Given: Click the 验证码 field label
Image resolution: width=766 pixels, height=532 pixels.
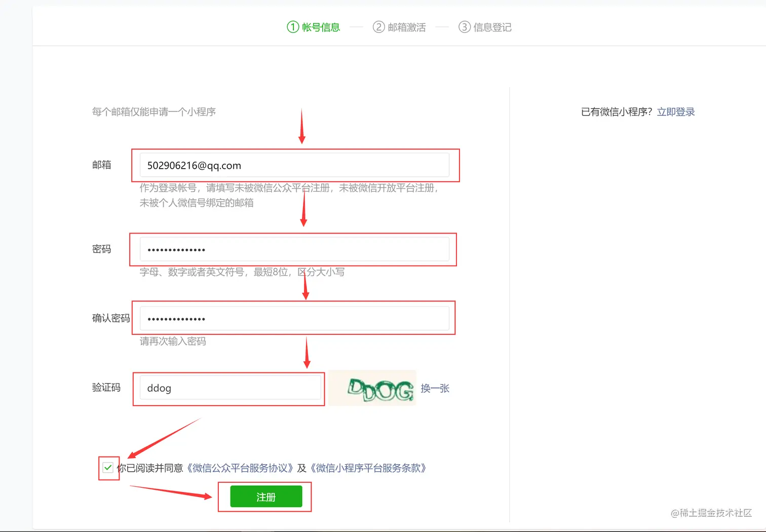Looking at the screenshot, I should 106,388.
